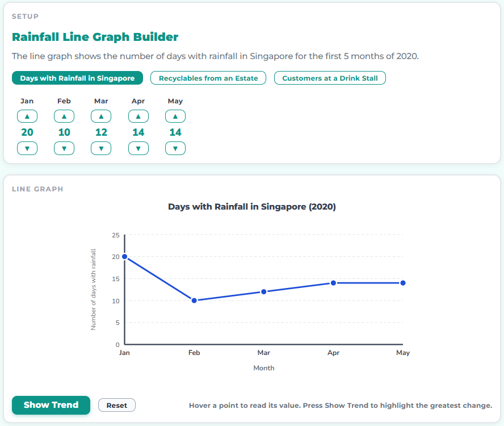Click the y-axis label Number of days with rainfall
Viewport: 504px width, 426px height.
click(93, 290)
